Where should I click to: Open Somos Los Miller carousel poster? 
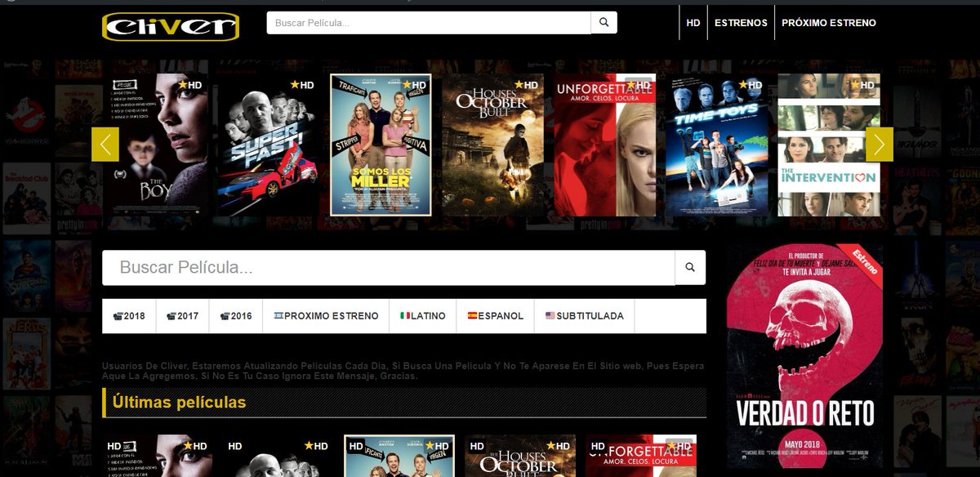click(381, 145)
